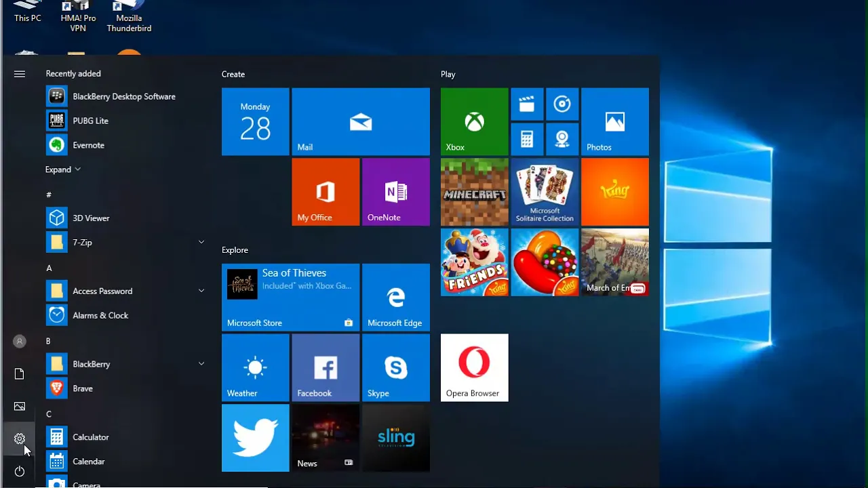Launch PUBG Lite from recently added
Screen dimensions: 868x488
click(x=125, y=121)
